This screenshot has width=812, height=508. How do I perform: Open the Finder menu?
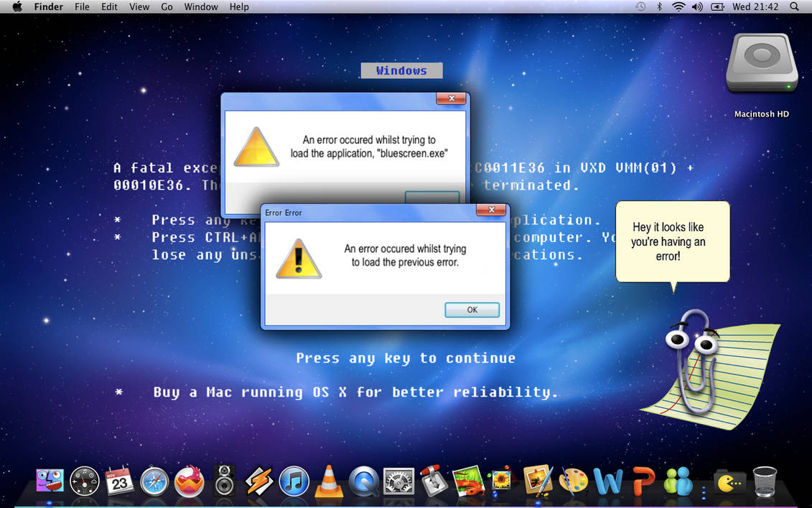pos(49,6)
